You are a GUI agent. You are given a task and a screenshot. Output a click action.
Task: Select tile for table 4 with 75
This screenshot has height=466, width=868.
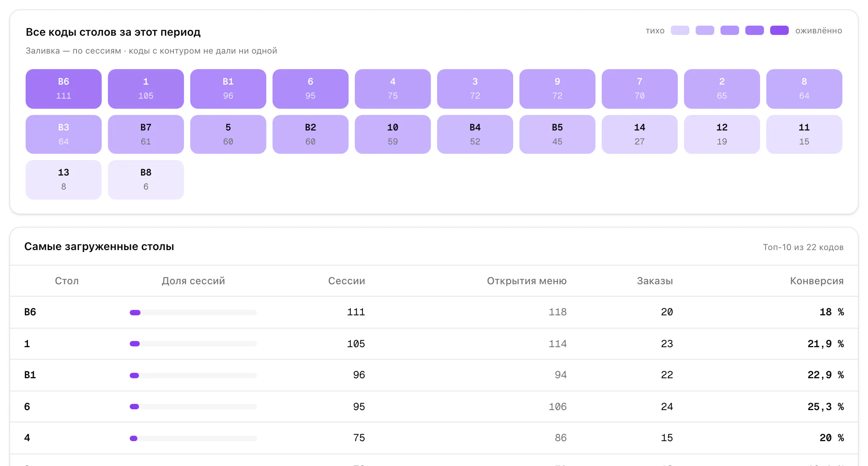393,89
